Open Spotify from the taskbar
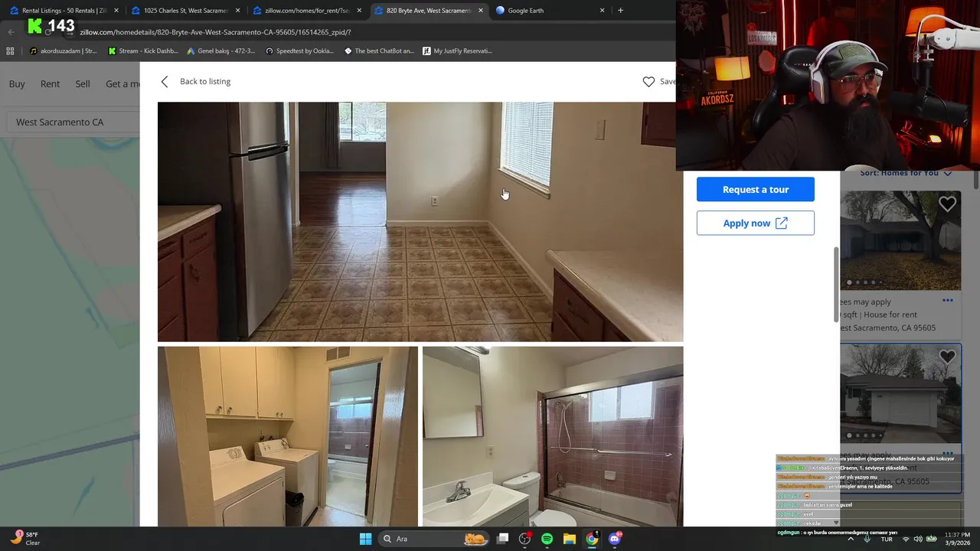This screenshot has height=551, width=980. (547, 539)
